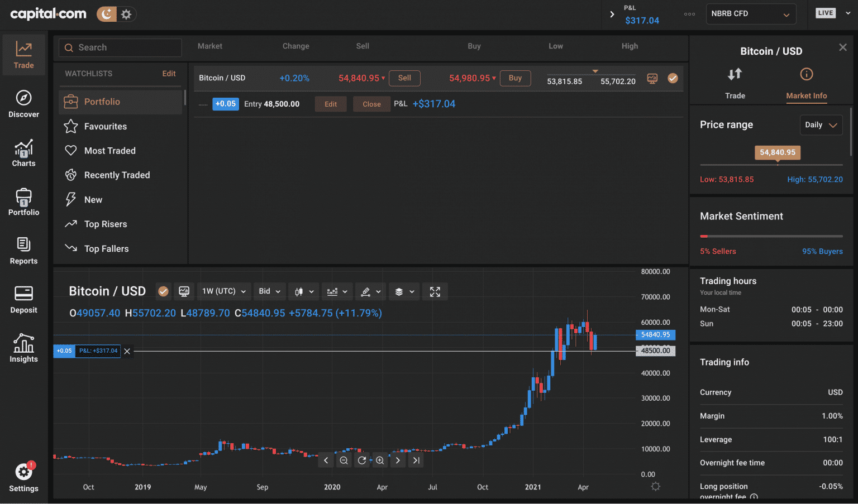858x504 pixels.
Task: Open the Charts sidebar section
Action: click(23, 153)
